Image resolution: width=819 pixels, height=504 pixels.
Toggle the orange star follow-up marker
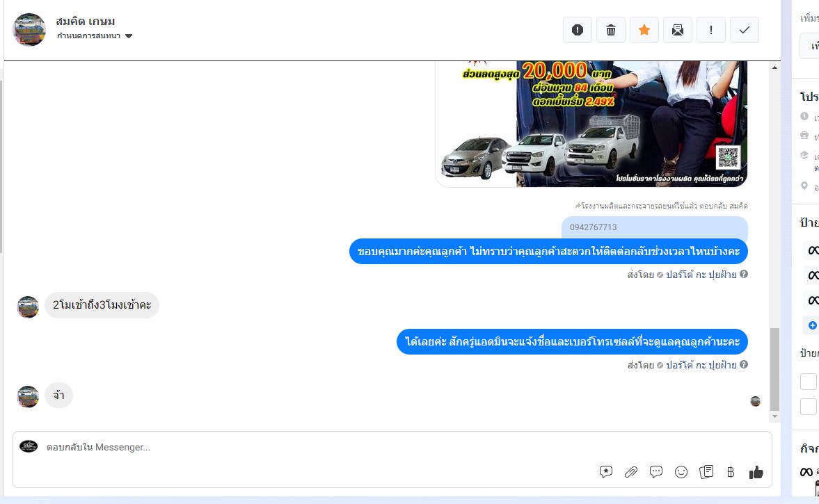pos(644,30)
